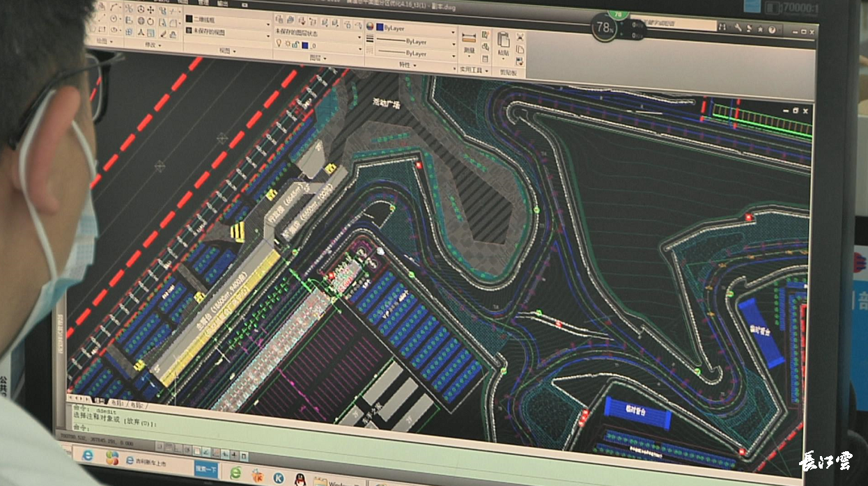The width and height of the screenshot is (868, 486).
Task: Toggle Snap mode in status bar
Action: (x=160, y=447)
